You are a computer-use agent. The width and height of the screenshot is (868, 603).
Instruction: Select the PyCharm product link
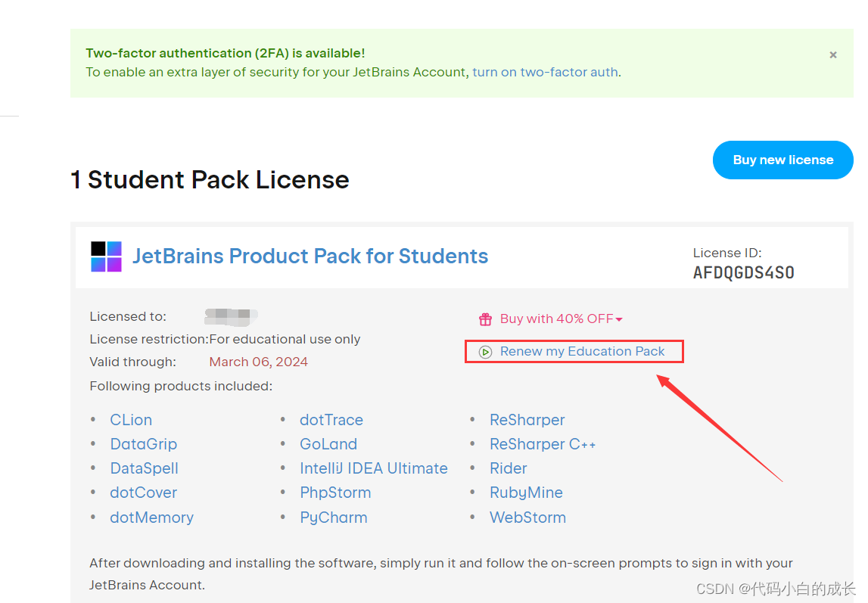(334, 518)
